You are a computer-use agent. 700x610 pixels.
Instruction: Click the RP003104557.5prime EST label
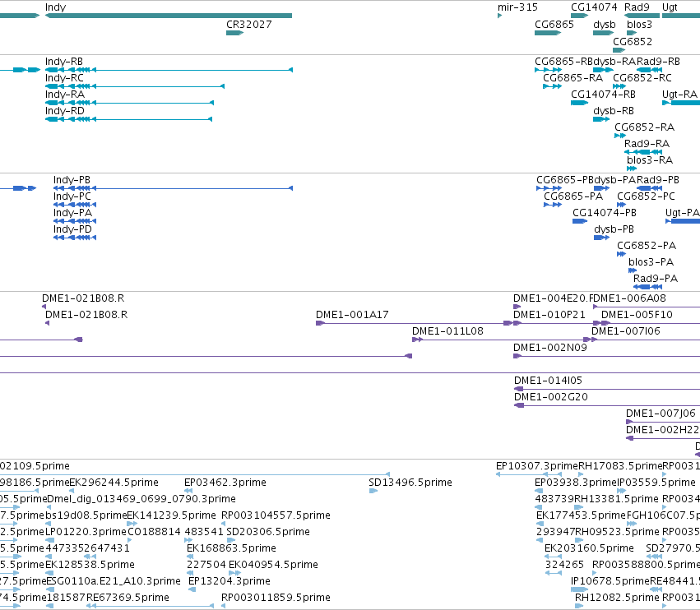(276, 515)
